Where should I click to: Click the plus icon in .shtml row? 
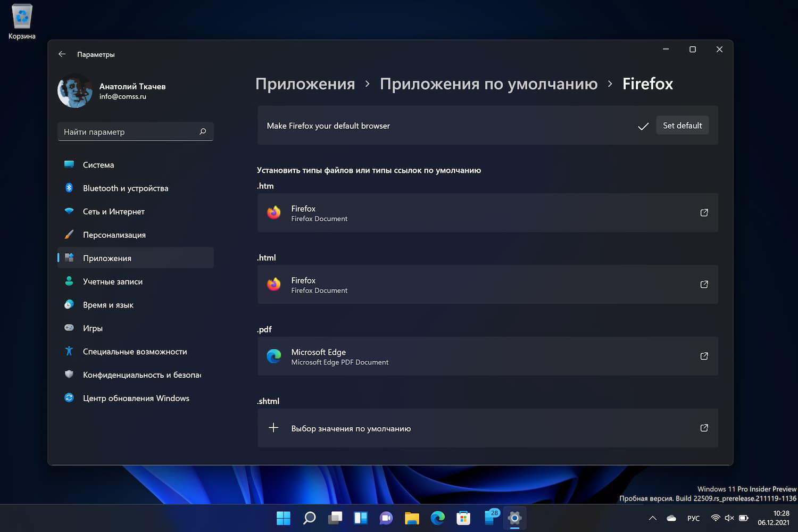[273, 428]
